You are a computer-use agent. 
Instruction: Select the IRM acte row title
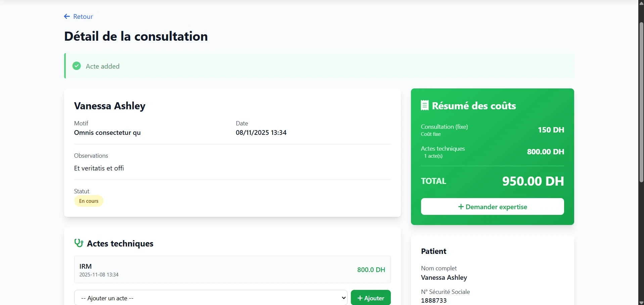pos(86,266)
